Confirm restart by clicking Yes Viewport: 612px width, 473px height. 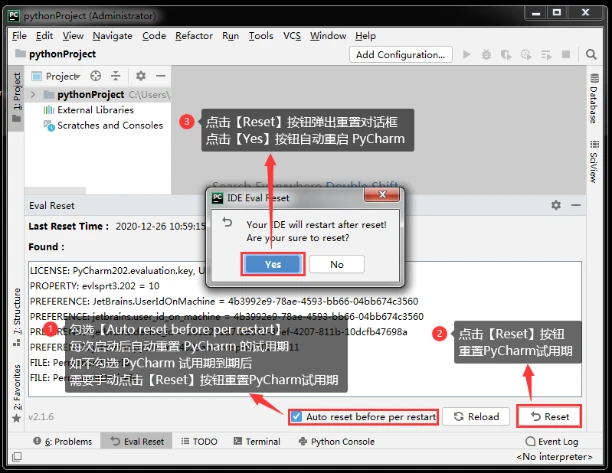point(272,264)
